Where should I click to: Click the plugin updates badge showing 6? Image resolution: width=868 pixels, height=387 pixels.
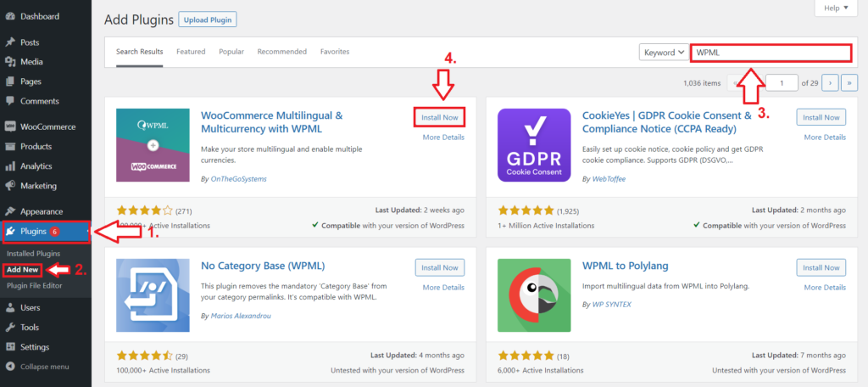[55, 231]
